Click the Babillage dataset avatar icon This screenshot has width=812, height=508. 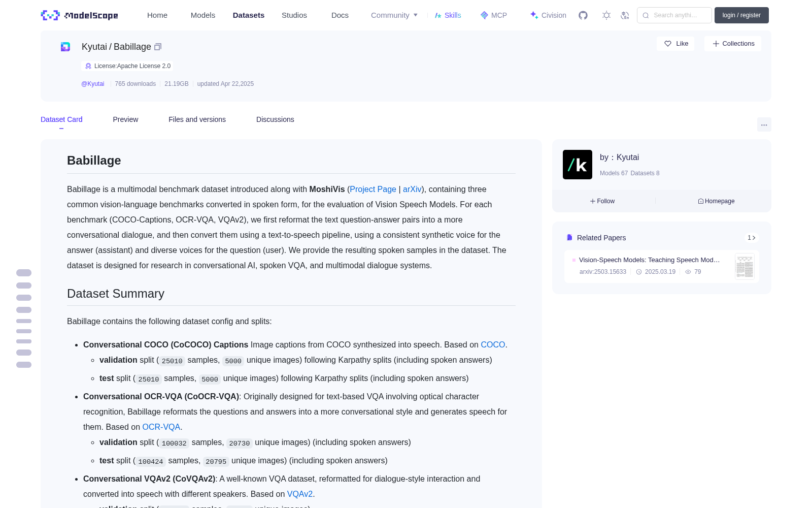point(65,47)
